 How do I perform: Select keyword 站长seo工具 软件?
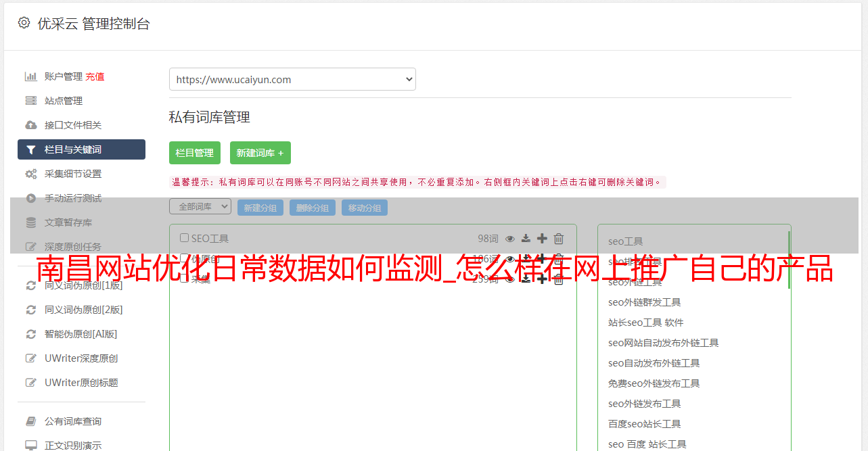click(646, 323)
